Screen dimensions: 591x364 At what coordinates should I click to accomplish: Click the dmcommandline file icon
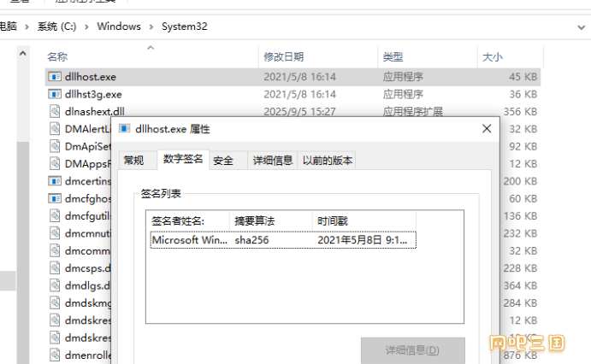(55, 250)
